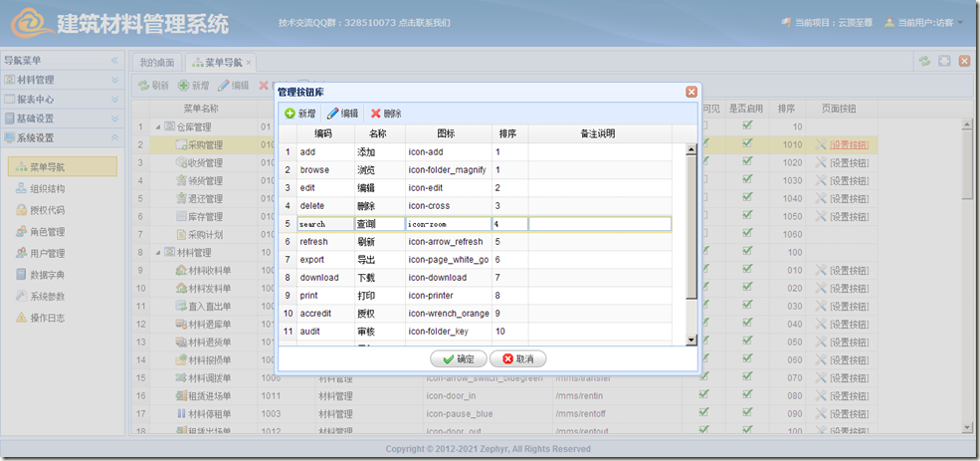Close the 管理按钮库 dialog with its X icon
This screenshot has height=461, width=980.
(691, 92)
